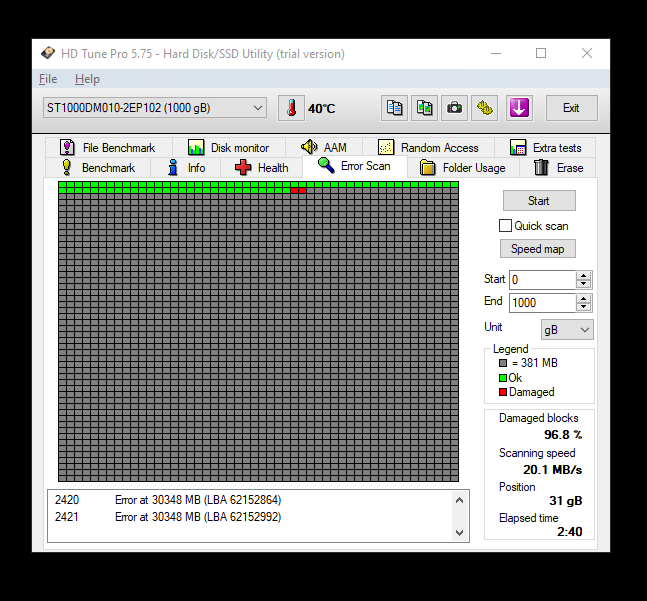Click the AAM speaker icon
This screenshot has height=601, width=647.
tap(309, 146)
